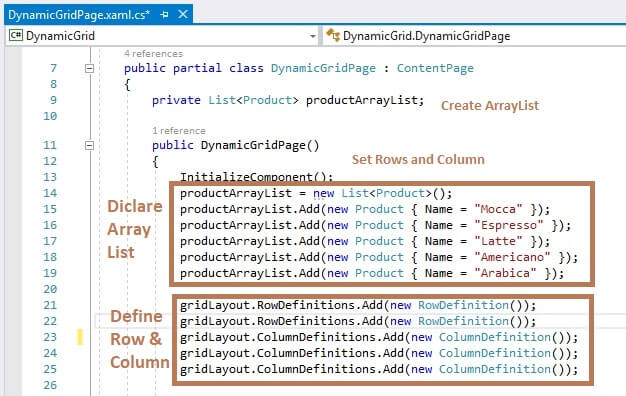626x396 pixels.
Task: Click the ContentPage base class name
Action: (435, 68)
